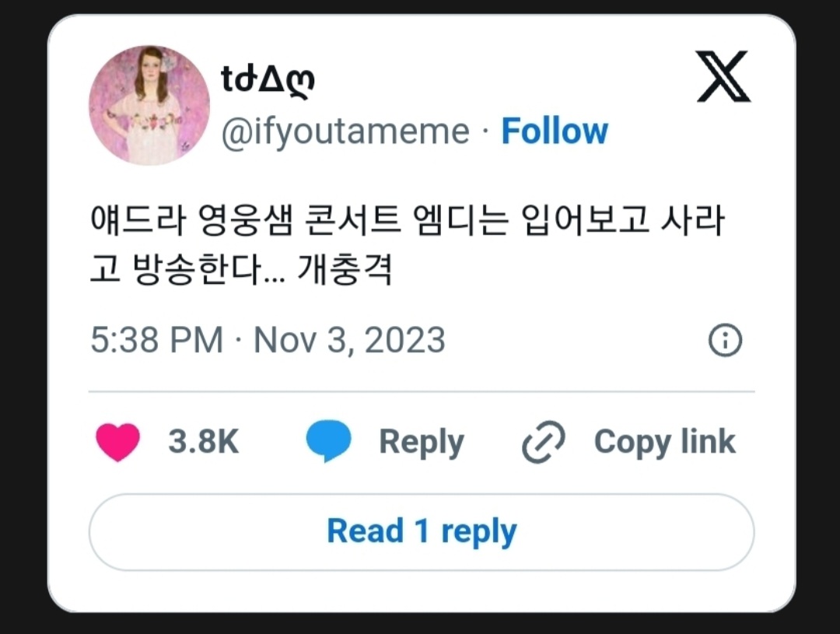This screenshot has height=634, width=840.
Task: Click the 3.8K likes count
Action: [203, 442]
